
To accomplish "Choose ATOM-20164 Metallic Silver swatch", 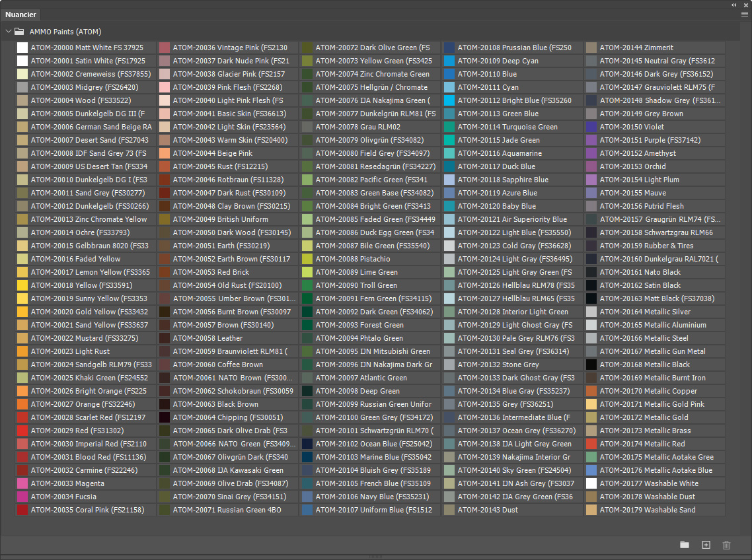I will point(591,312).
